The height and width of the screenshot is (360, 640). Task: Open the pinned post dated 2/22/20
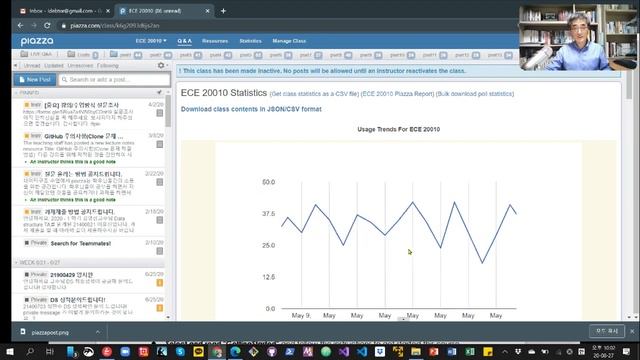(x=89, y=187)
